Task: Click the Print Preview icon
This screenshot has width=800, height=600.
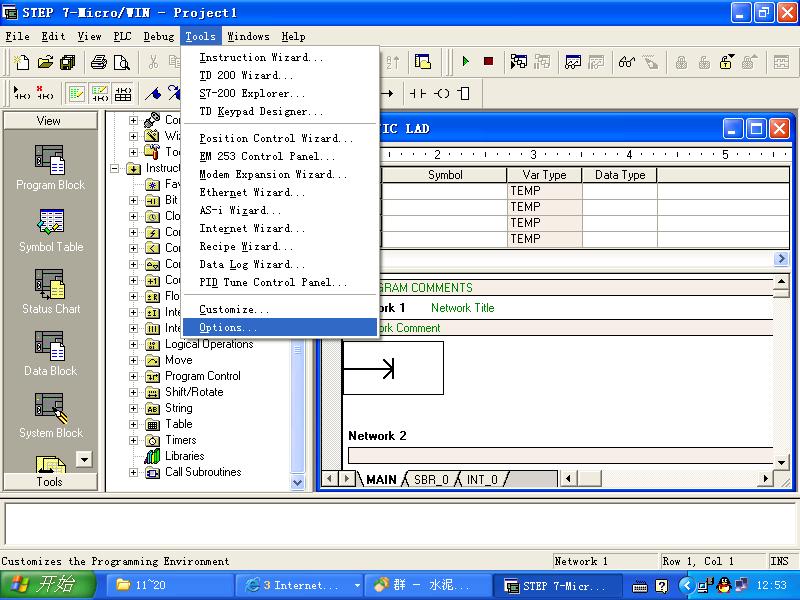Action: (x=121, y=62)
